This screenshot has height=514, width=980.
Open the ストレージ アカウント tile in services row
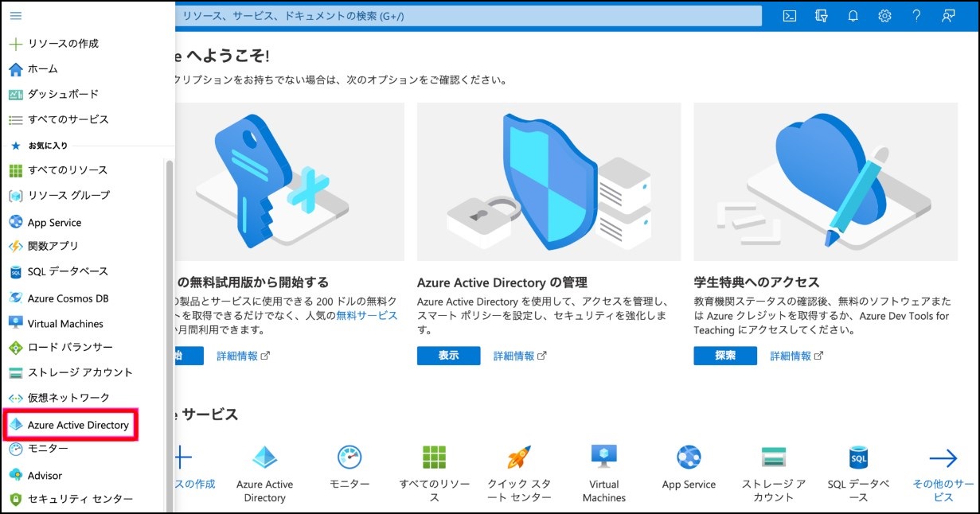click(x=774, y=473)
